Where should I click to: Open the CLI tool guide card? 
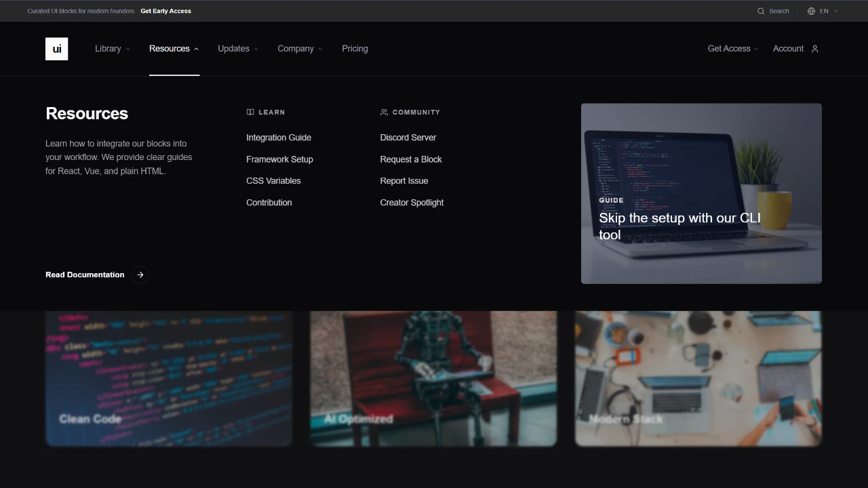click(701, 193)
